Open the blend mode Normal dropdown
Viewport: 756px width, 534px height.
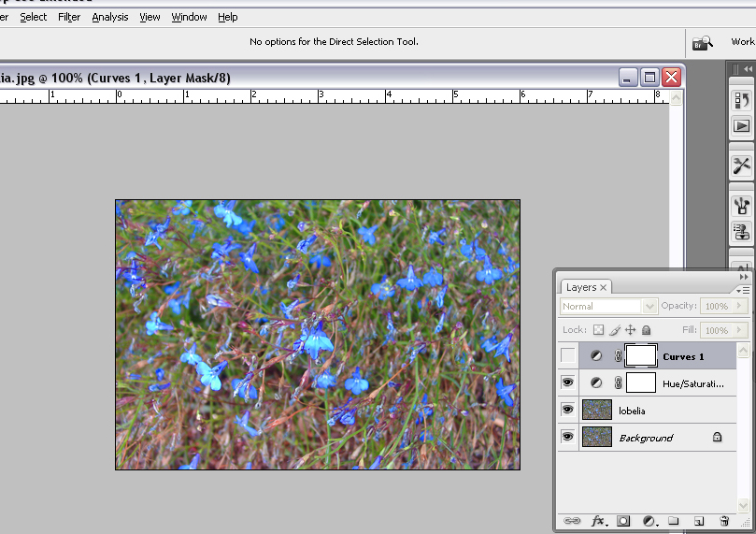point(649,307)
